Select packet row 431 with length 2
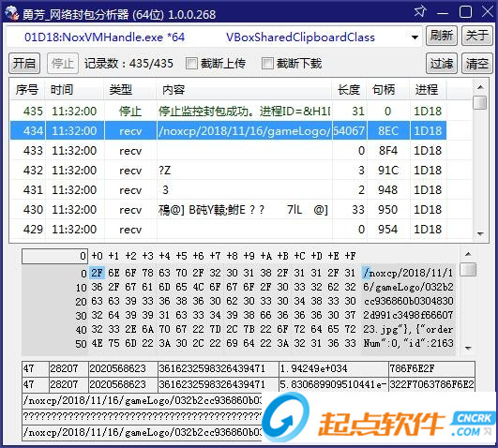Viewport: 498px width, 448px height. point(228,190)
